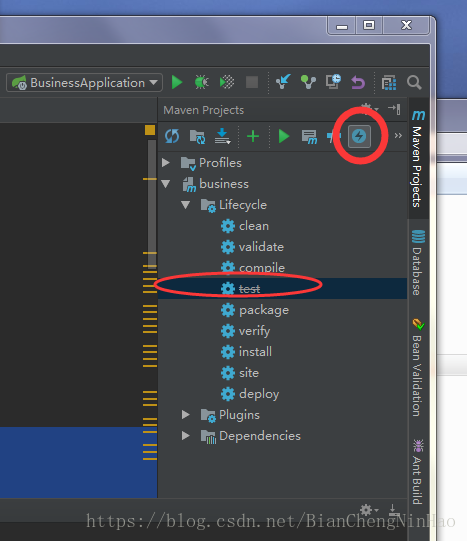The height and width of the screenshot is (541, 467).
Task: Open the BusinessApplication run configuration dropdown
Action: pos(84,83)
